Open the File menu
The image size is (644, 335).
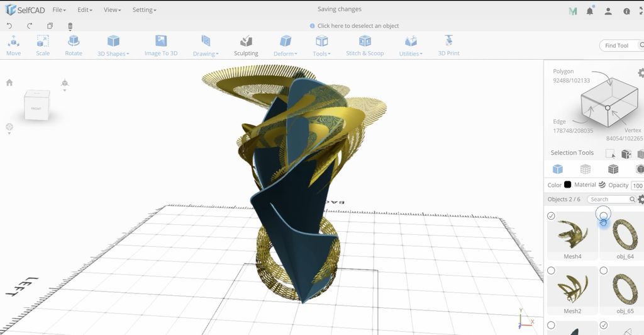pos(59,9)
